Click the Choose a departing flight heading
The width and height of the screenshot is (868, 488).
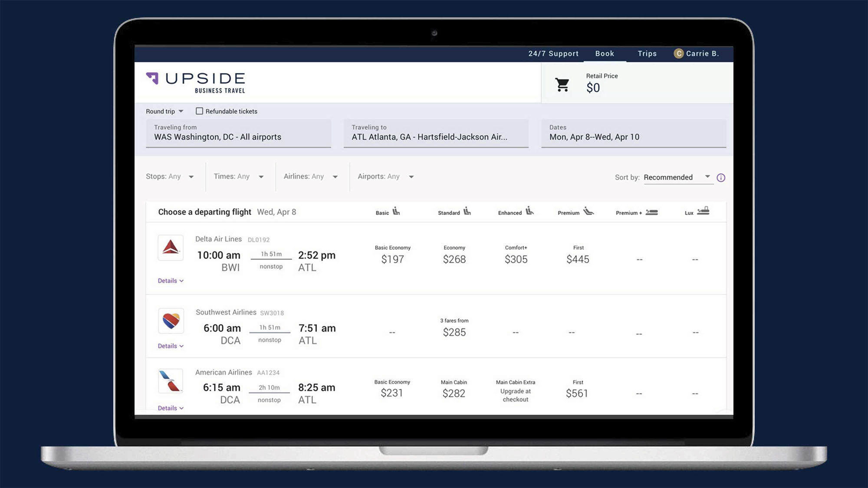(x=204, y=212)
